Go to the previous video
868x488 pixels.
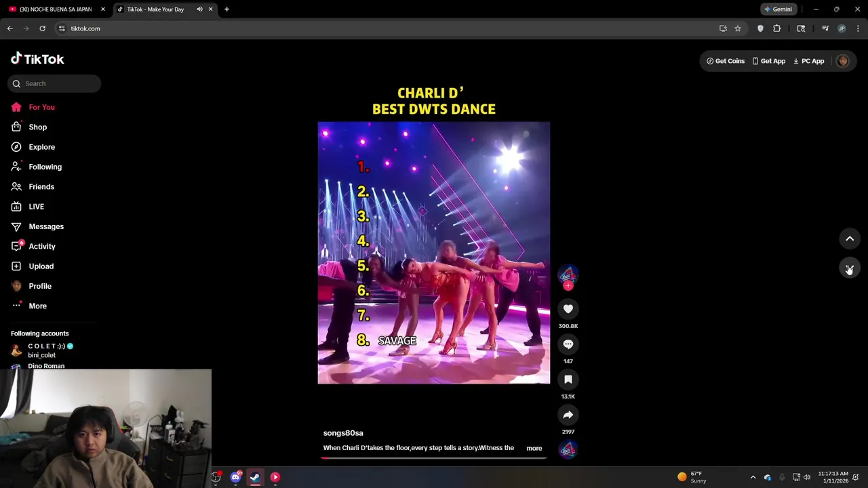click(850, 239)
